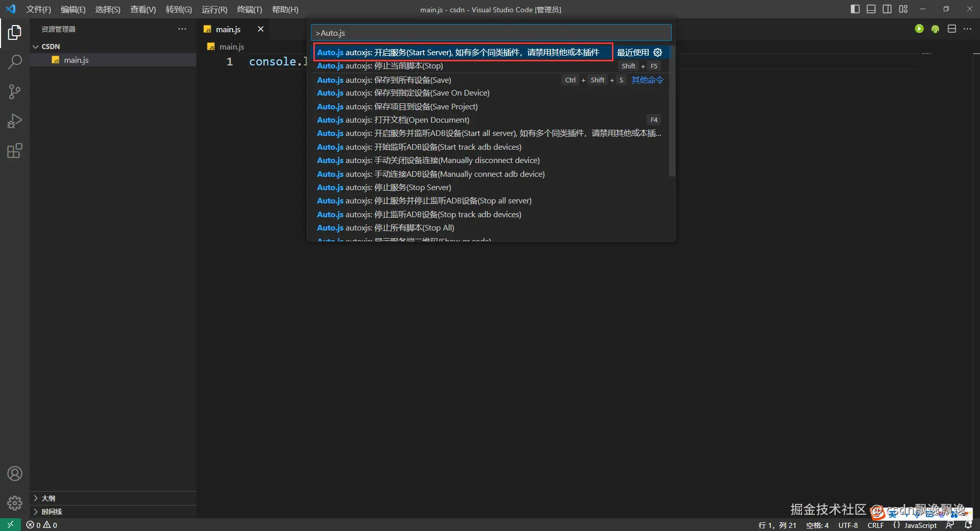Split the editor to the right

point(951,29)
